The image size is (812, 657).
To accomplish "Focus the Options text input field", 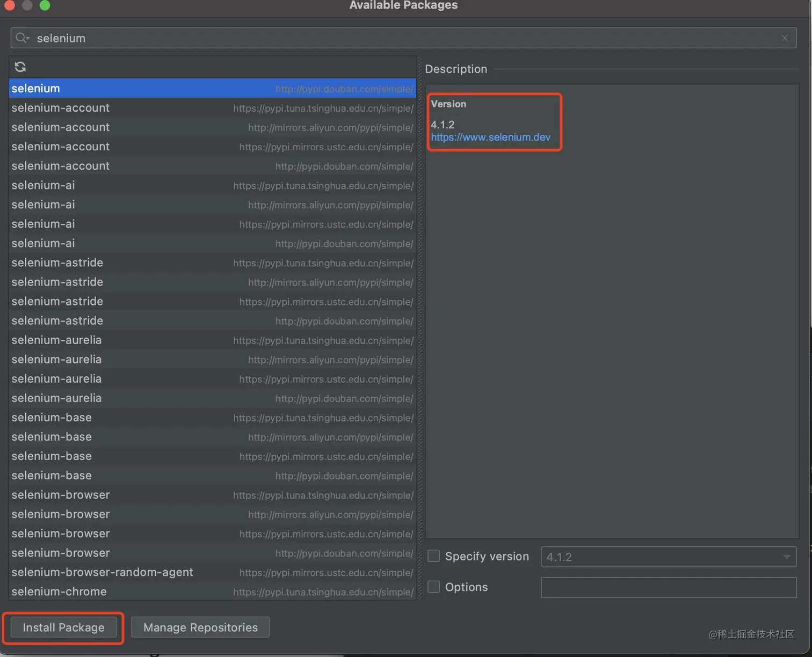I will pyautogui.click(x=669, y=587).
